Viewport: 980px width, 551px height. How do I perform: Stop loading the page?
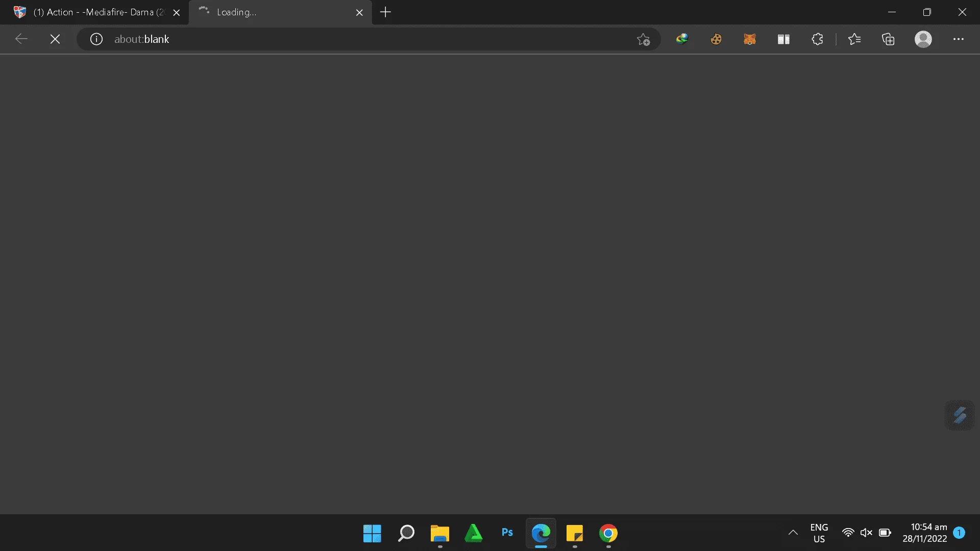55,39
